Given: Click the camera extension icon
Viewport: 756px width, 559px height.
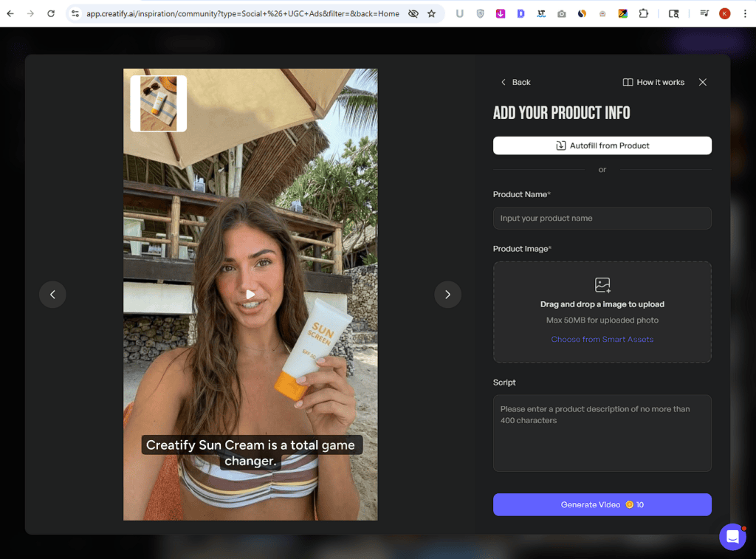Looking at the screenshot, I should tap(562, 13).
